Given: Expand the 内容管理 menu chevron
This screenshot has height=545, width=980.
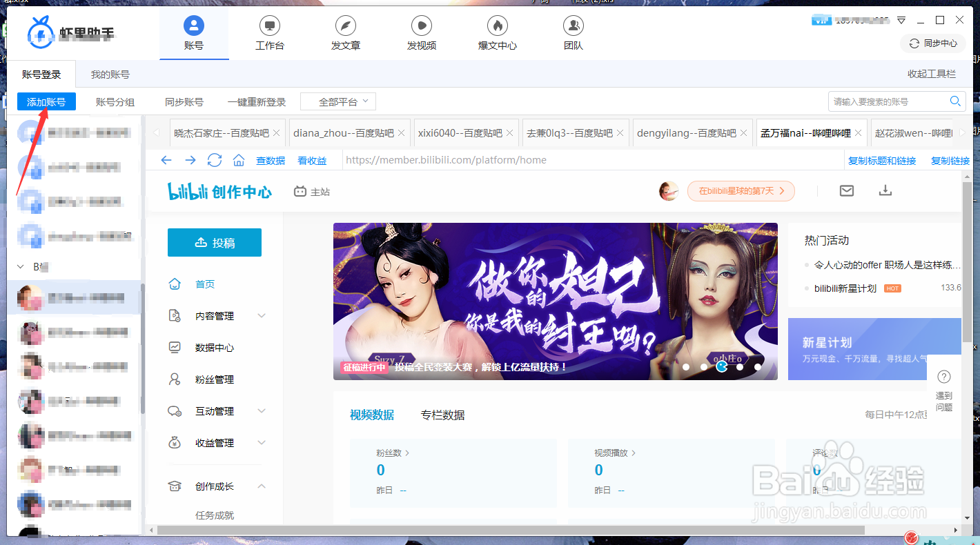Looking at the screenshot, I should pos(261,315).
